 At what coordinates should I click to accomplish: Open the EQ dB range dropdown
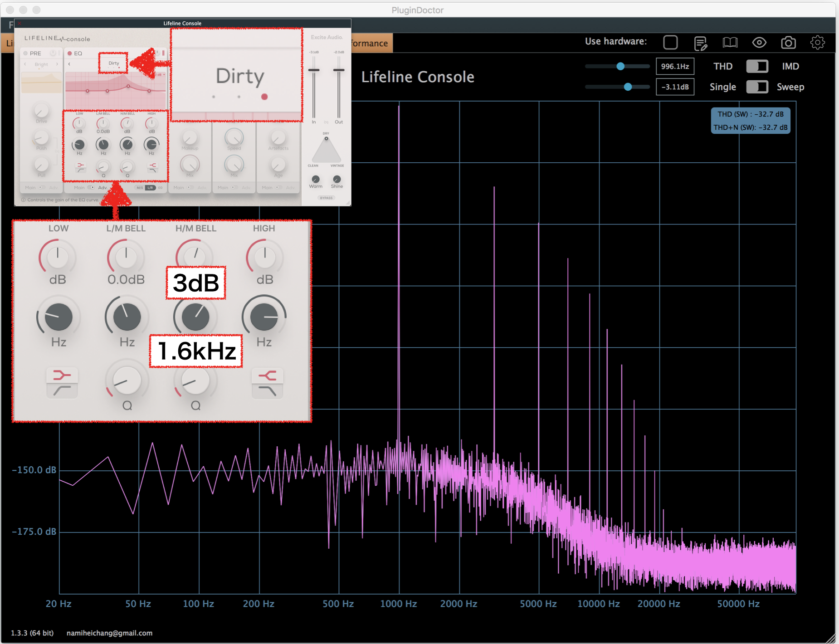coord(161,74)
